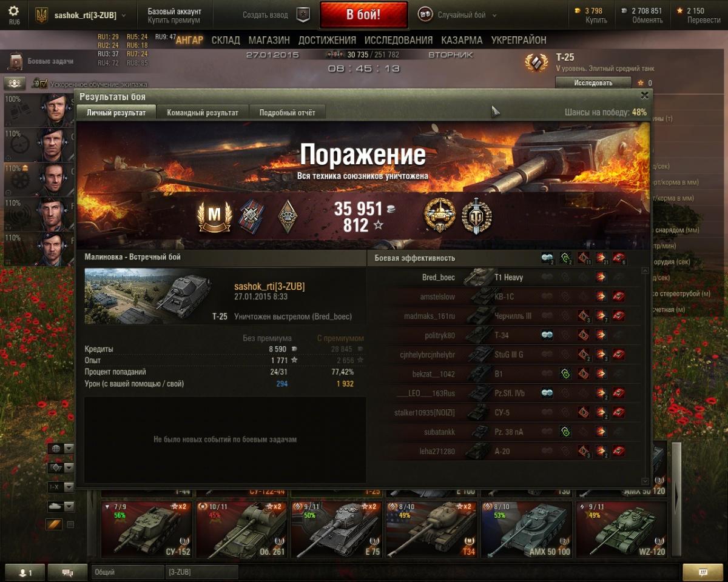Switch to the Командный результат tab

click(203, 113)
